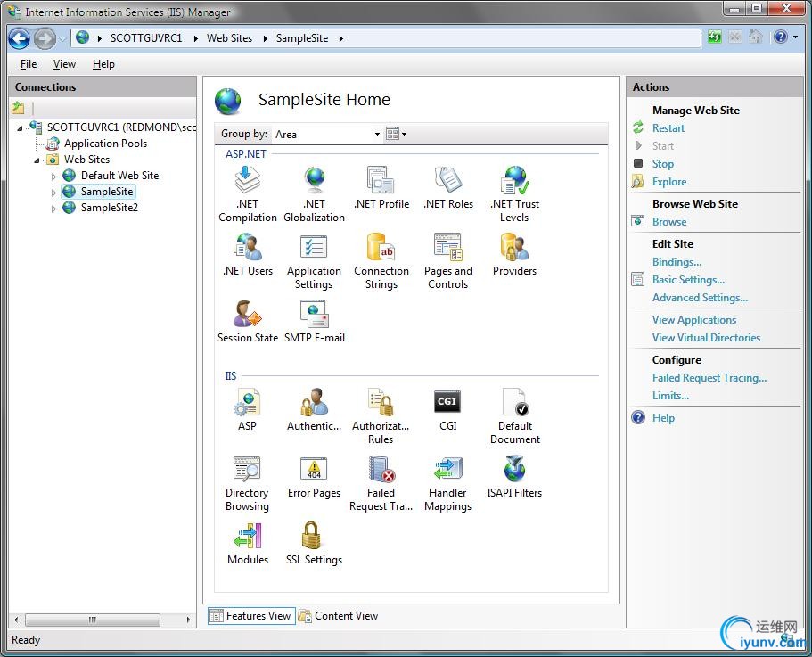
Task: Open Advanced Settings link under Edit Site
Action: (700, 298)
